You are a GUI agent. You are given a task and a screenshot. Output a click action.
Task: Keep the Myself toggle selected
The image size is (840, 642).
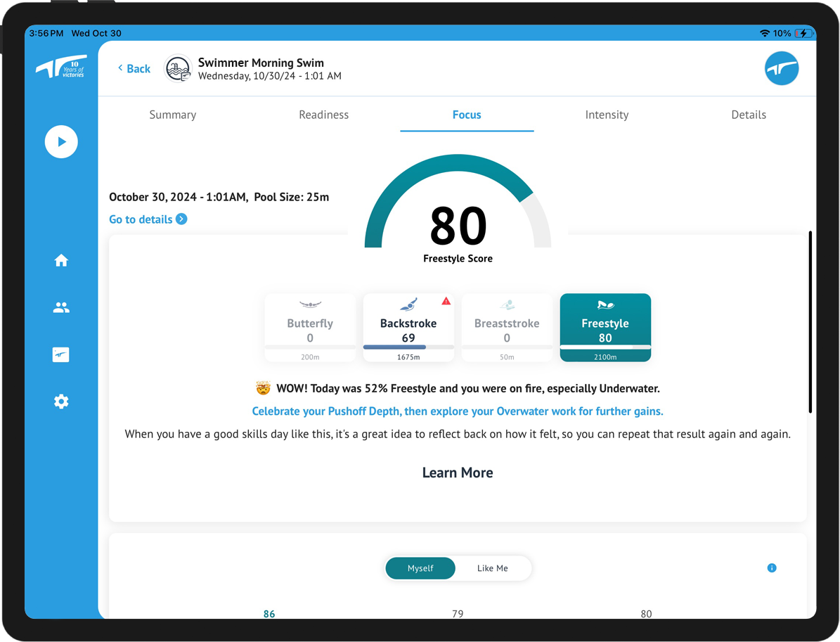tap(420, 568)
